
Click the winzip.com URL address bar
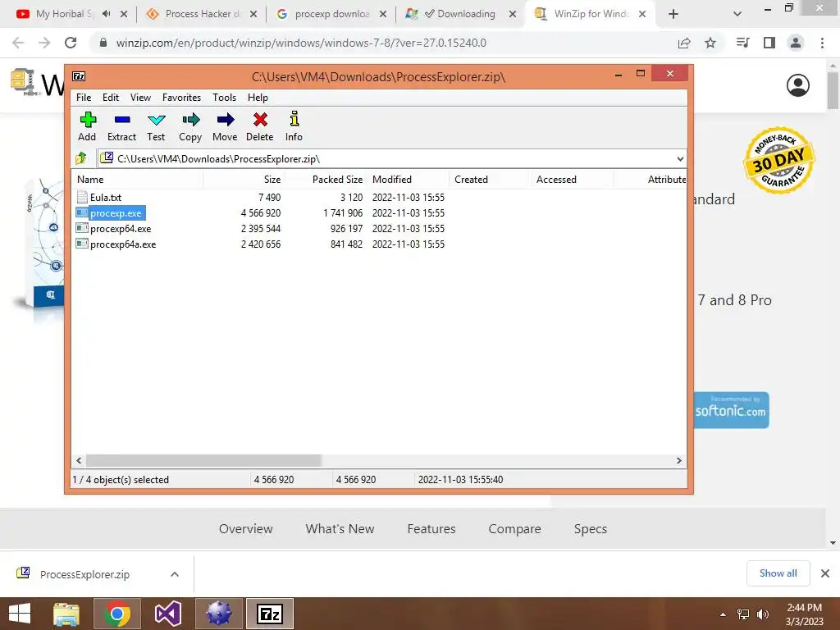click(x=301, y=43)
